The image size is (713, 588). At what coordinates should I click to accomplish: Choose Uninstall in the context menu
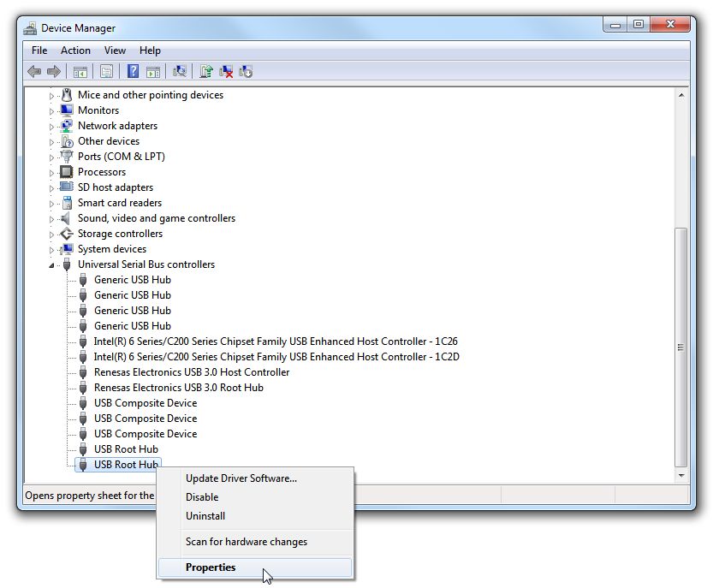coord(255,516)
